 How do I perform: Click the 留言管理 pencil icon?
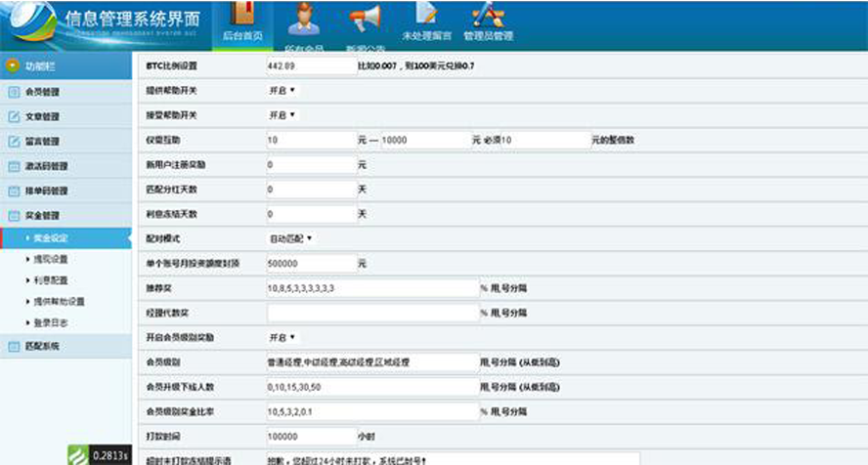point(14,142)
